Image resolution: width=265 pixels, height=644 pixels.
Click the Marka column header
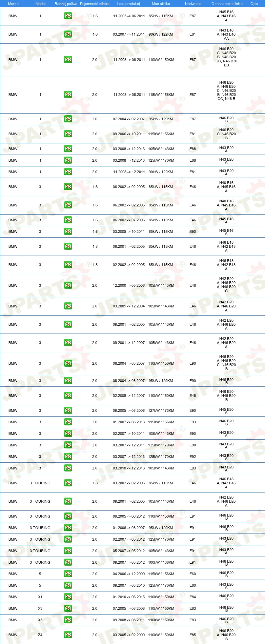pyautogui.click(x=13, y=4)
